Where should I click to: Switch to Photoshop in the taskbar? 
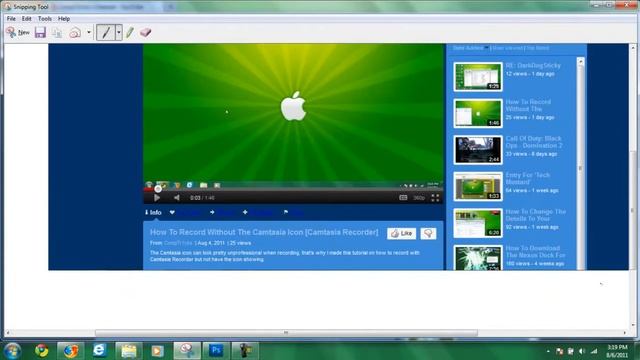pos(216,351)
